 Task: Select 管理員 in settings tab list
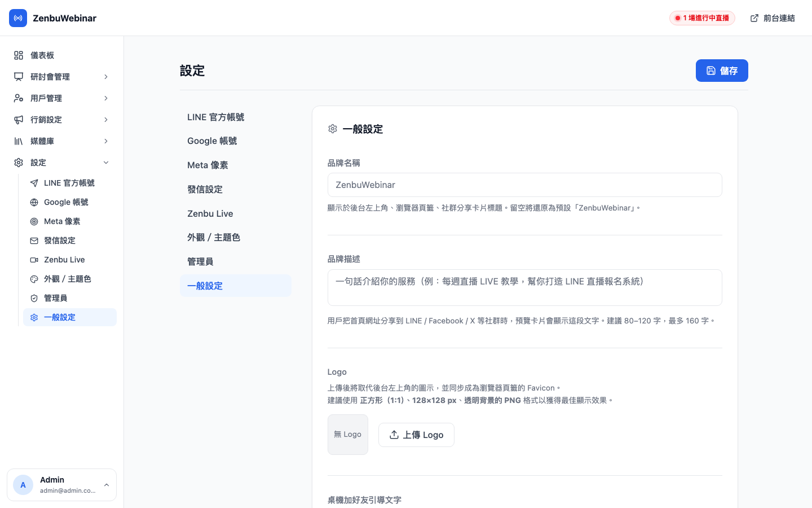236,261
